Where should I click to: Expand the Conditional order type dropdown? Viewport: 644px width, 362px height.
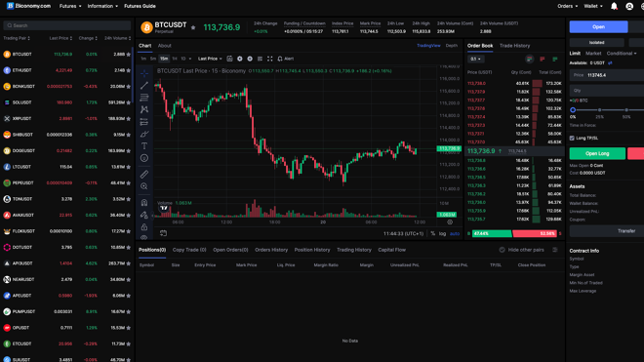(x=622, y=54)
